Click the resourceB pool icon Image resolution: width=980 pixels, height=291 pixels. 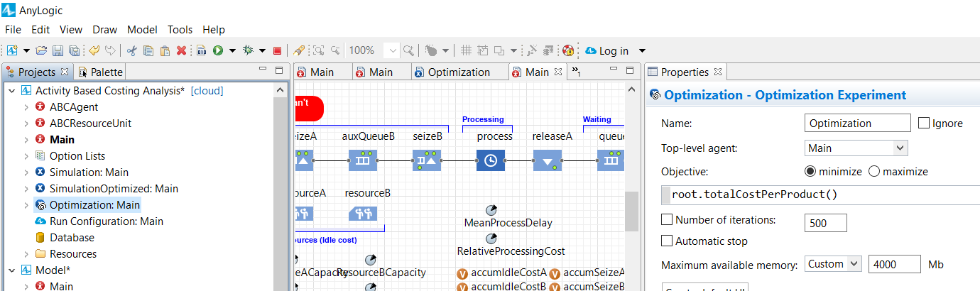[x=363, y=213]
